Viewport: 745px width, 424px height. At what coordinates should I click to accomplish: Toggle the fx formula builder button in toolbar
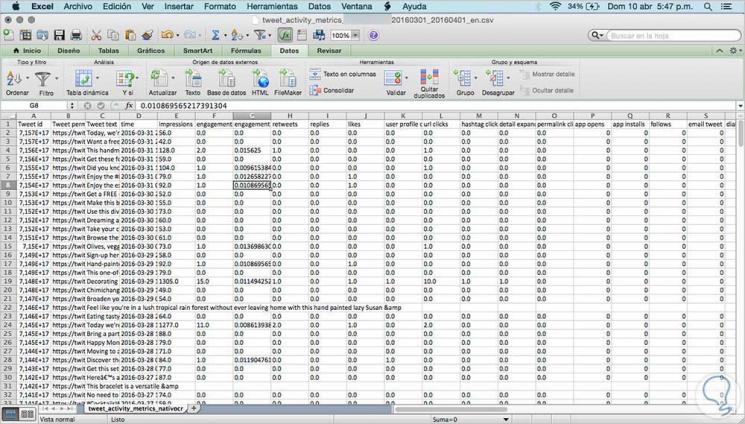tap(285, 35)
